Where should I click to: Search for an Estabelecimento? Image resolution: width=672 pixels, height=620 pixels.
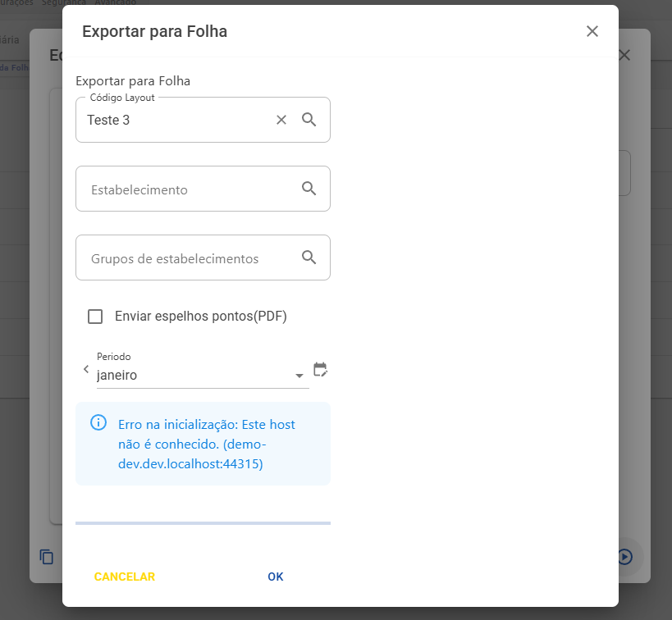tap(309, 189)
